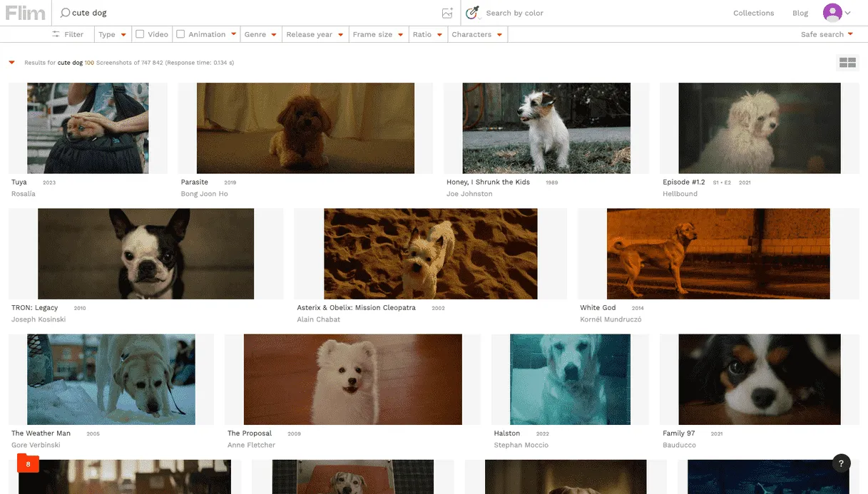Open the TRON: Legacy title link
Viewport: 868px width, 494px height.
point(35,308)
